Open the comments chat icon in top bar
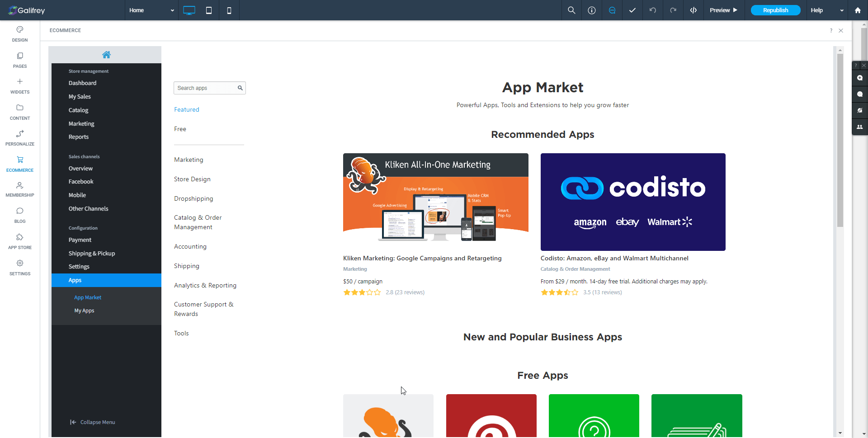Viewport: 868px width, 438px height. (612, 10)
